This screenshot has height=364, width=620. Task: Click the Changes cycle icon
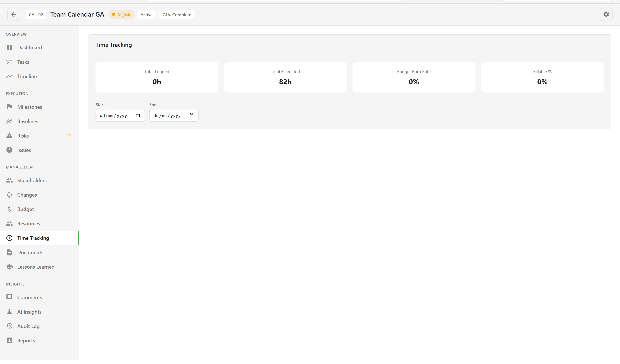(9, 195)
